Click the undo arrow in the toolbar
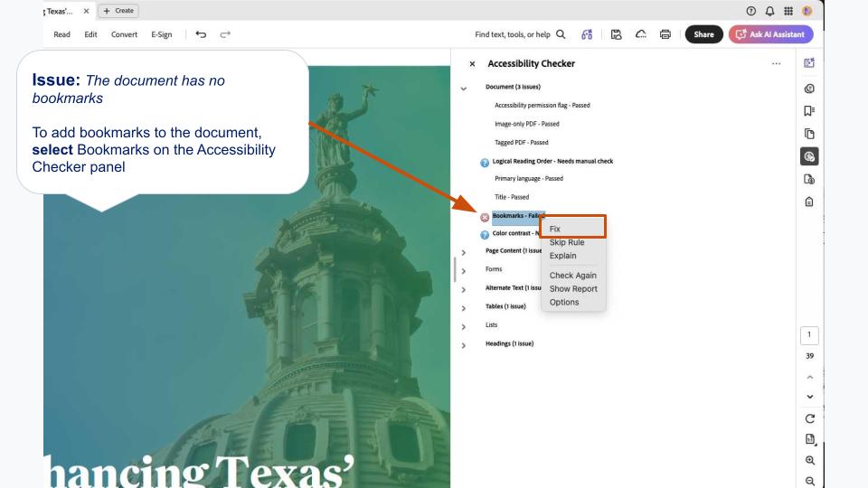This screenshot has height=488, width=868. [201, 34]
